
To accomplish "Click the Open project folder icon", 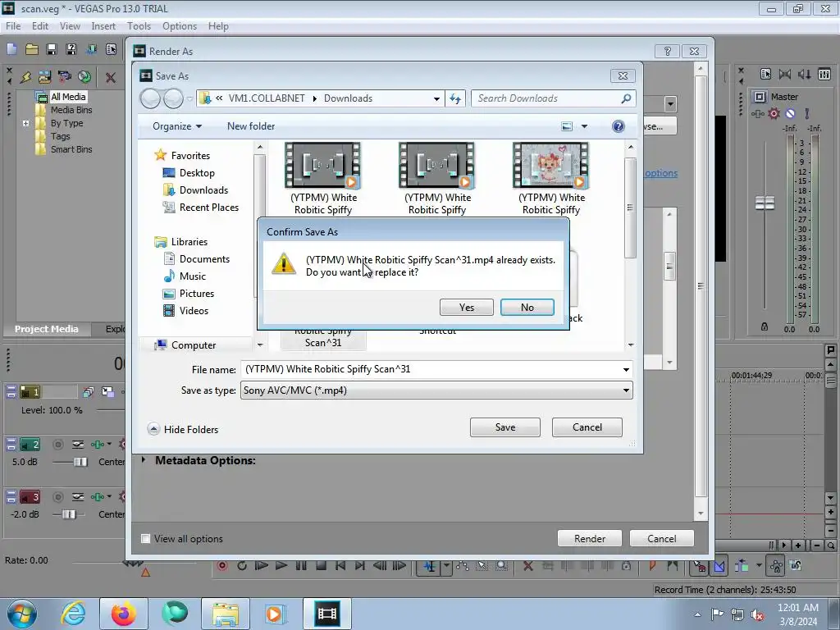I will click(x=32, y=49).
